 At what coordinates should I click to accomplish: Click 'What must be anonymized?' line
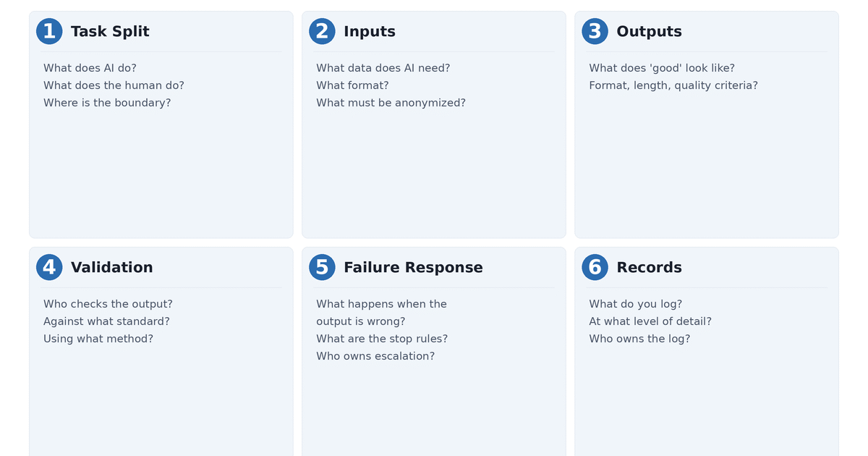[391, 103]
